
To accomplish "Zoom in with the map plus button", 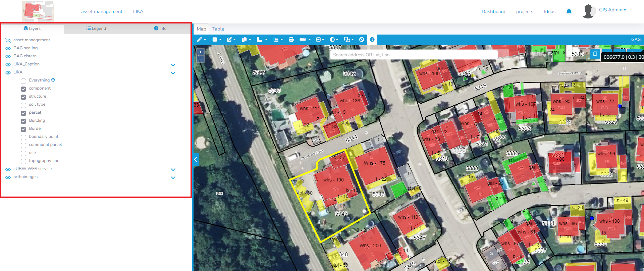I will tap(201, 52).
